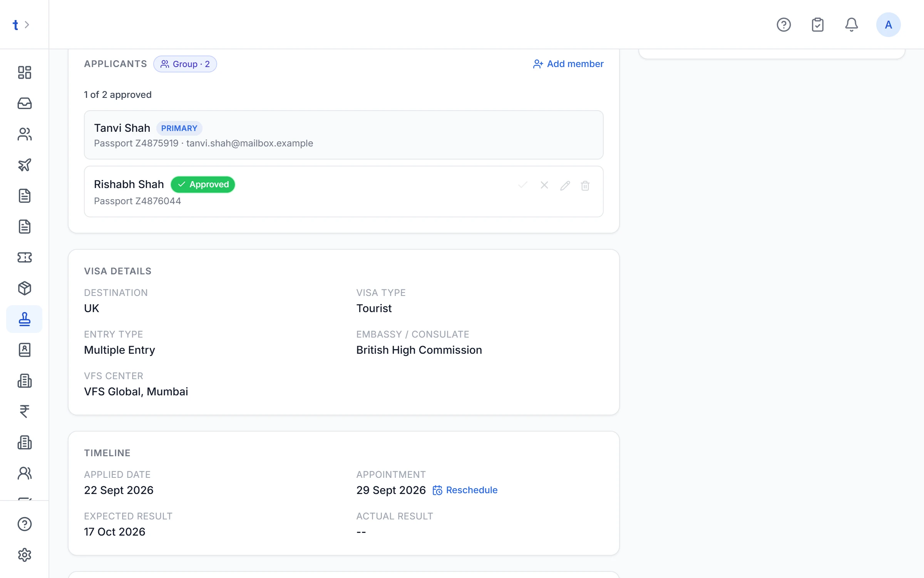Screen dimensions: 924x578
Task: Click Reschedule appointment link
Action: click(465, 490)
